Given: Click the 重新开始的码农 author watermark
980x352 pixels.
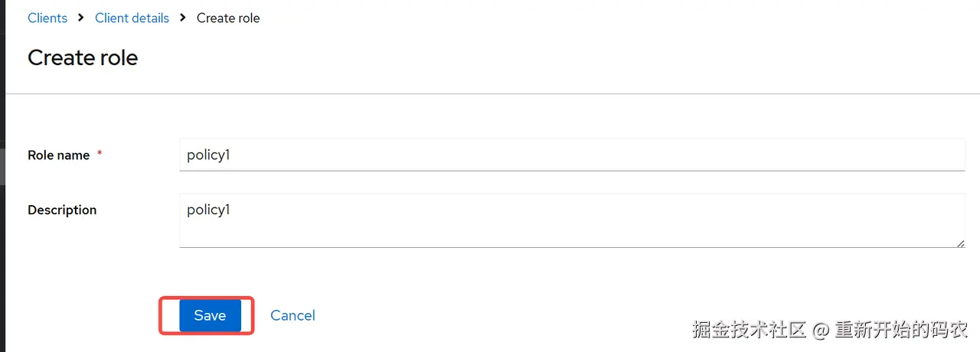Looking at the screenshot, I should 901,330.
